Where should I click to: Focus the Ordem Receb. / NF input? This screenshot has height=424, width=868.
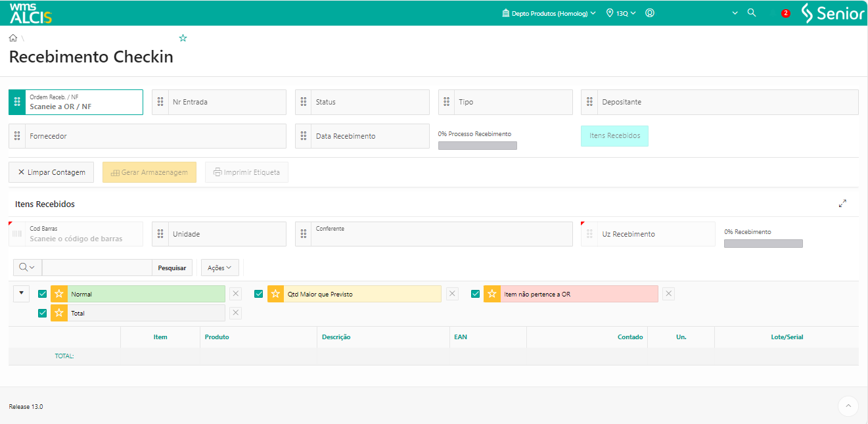pyautogui.click(x=83, y=102)
